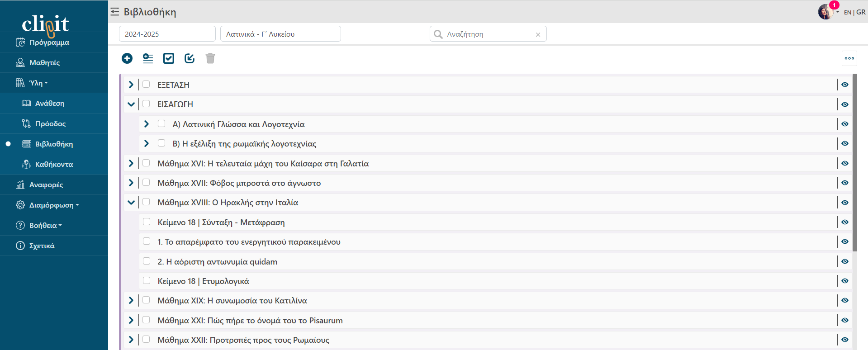The image size is (868, 350).
Task: Switch language to EN
Action: [847, 12]
